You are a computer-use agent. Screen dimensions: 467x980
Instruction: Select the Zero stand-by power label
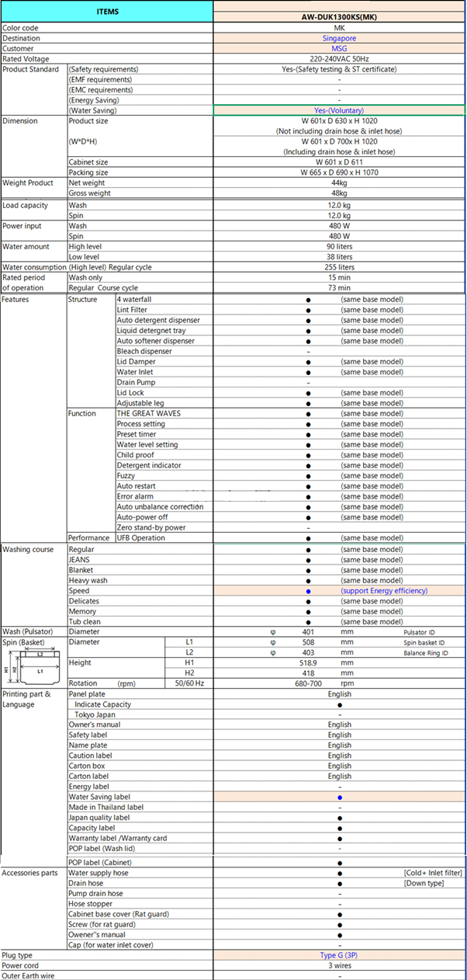click(152, 527)
